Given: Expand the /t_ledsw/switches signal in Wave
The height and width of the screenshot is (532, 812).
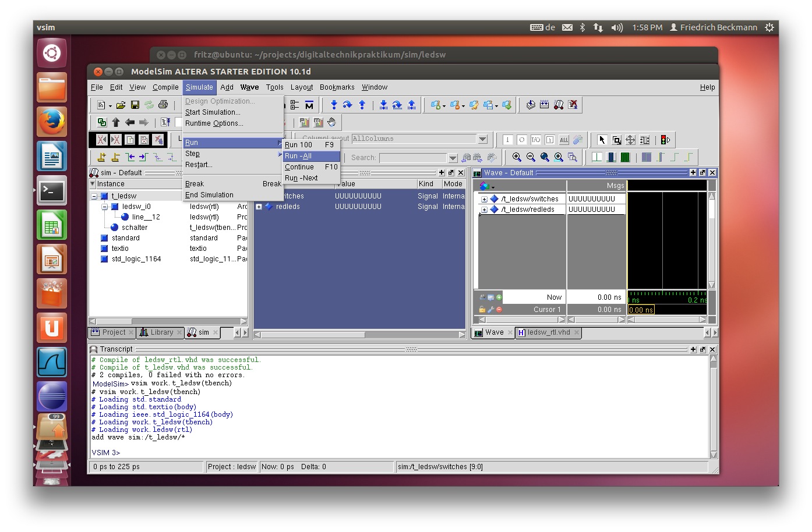Looking at the screenshot, I should click(x=484, y=199).
